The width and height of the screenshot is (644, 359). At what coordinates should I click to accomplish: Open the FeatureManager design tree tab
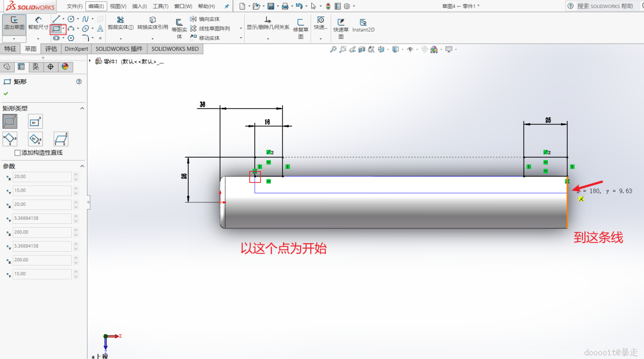[x=7, y=67]
